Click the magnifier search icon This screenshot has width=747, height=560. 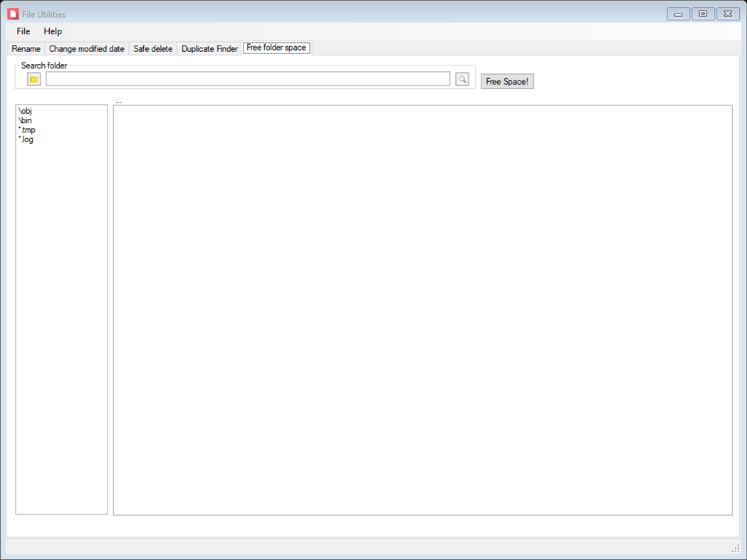(461, 78)
